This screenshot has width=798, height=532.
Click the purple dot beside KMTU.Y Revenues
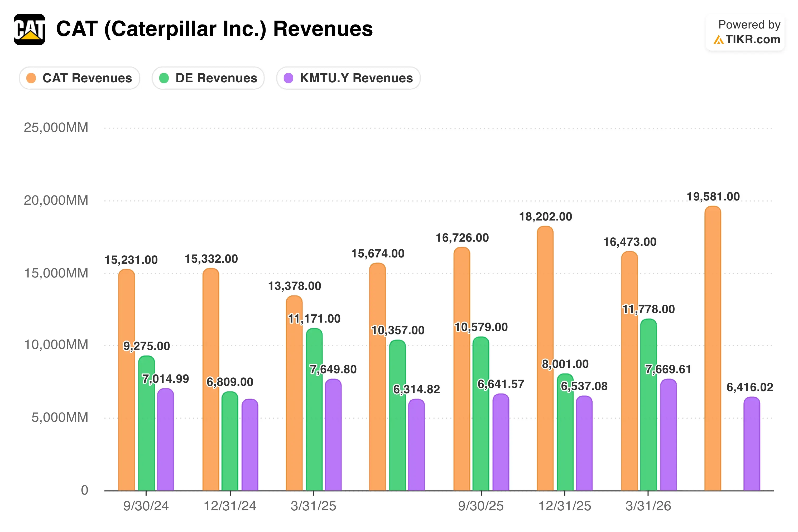click(288, 78)
